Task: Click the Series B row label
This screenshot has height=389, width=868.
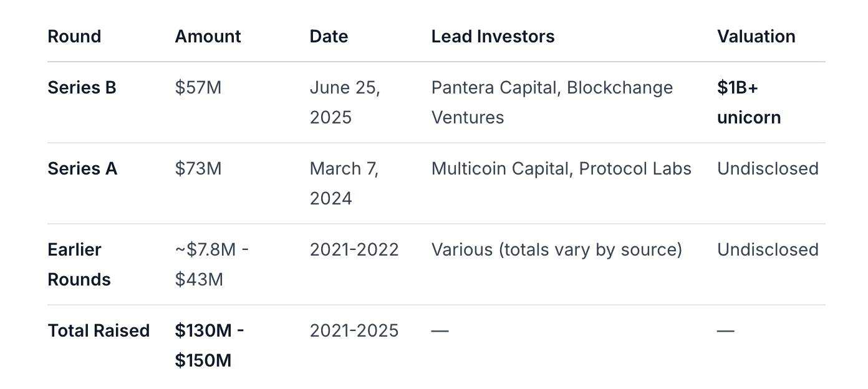Action: pos(82,88)
